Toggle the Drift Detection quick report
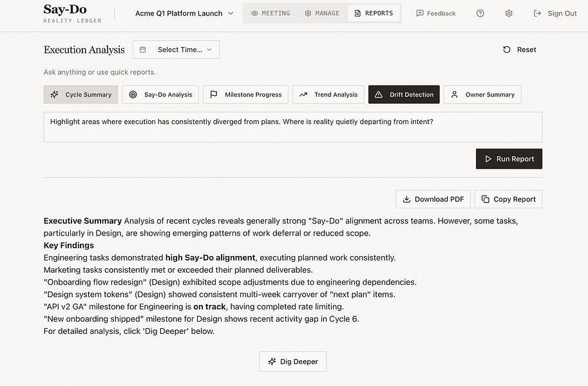This screenshot has width=588, height=386. coord(404,94)
